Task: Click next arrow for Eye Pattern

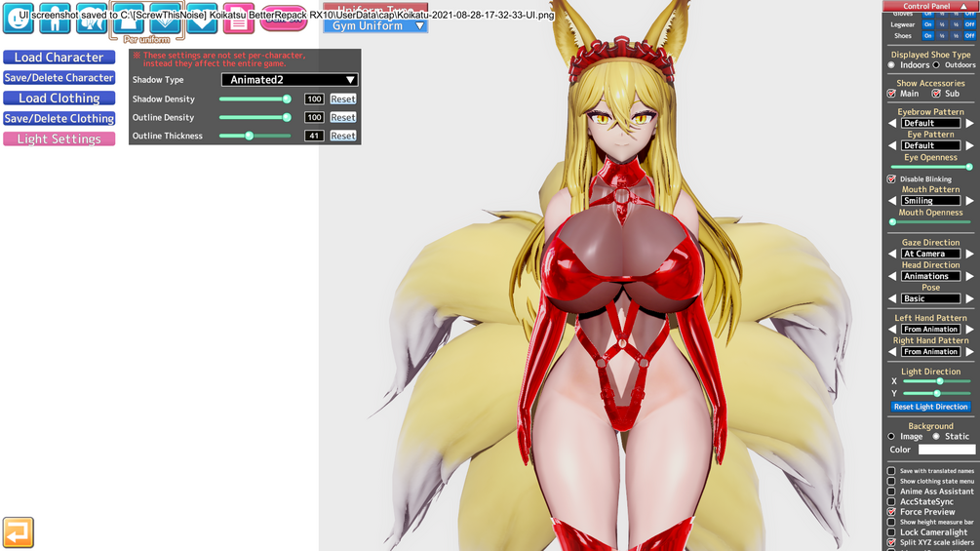Action: click(x=969, y=145)
